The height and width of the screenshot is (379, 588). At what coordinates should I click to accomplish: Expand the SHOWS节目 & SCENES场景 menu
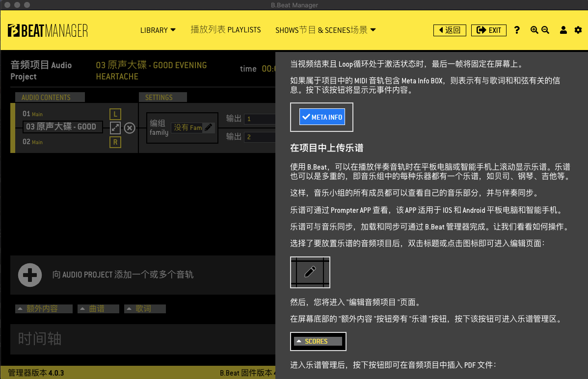[x=325, y=30]
